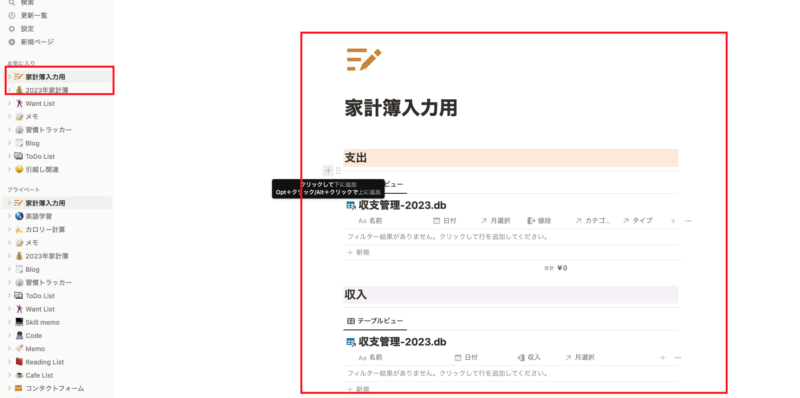This screenshot has width=800, height=398.
Task: Click the 家計簿入力用 pencil icon under プライベート
Action: (x=19, y=203)
